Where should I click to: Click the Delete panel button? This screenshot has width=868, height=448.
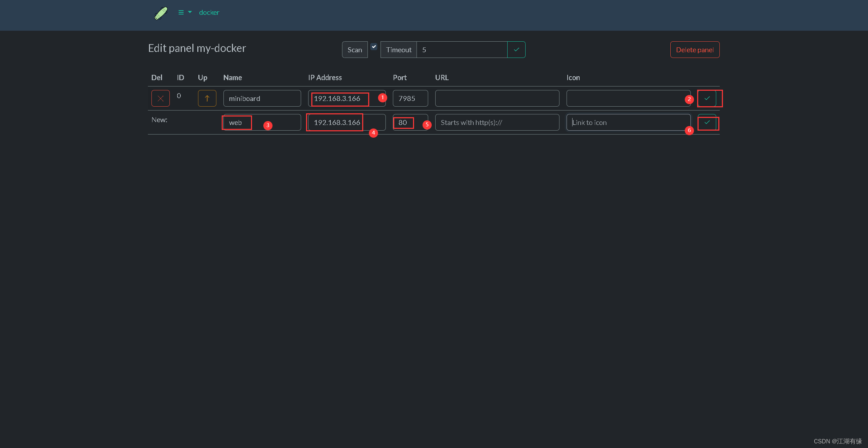[x=694, y=50]
